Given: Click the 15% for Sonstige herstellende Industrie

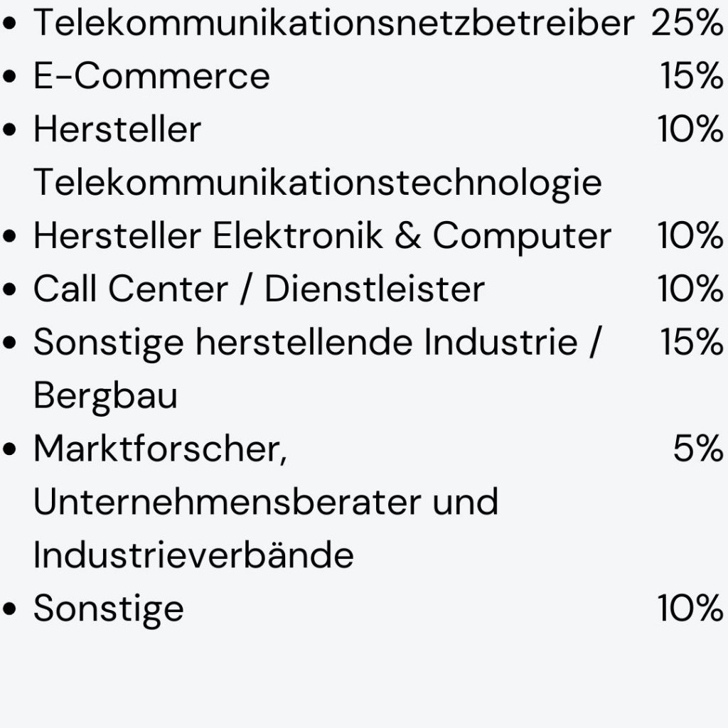Looking at the screenshot, I should click(x=691, y=343).
